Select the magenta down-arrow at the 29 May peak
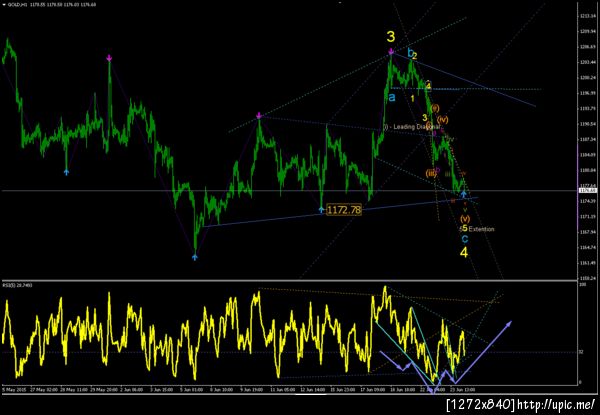 pyautogui.click(x=109, y=58)
